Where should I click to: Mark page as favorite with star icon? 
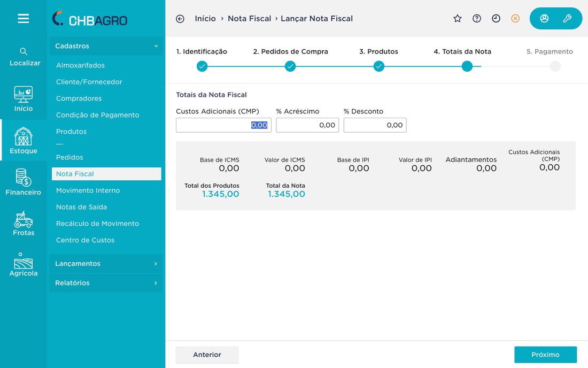(x=457, y=18)
